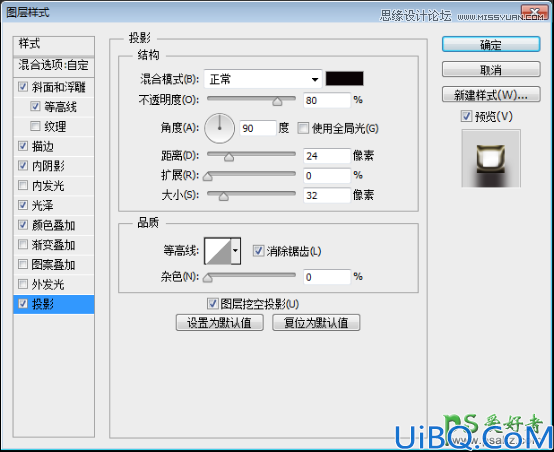Click the 扩展 spread slider handle
Viewport: 554px width, 452px height.
tap(208, 177)
